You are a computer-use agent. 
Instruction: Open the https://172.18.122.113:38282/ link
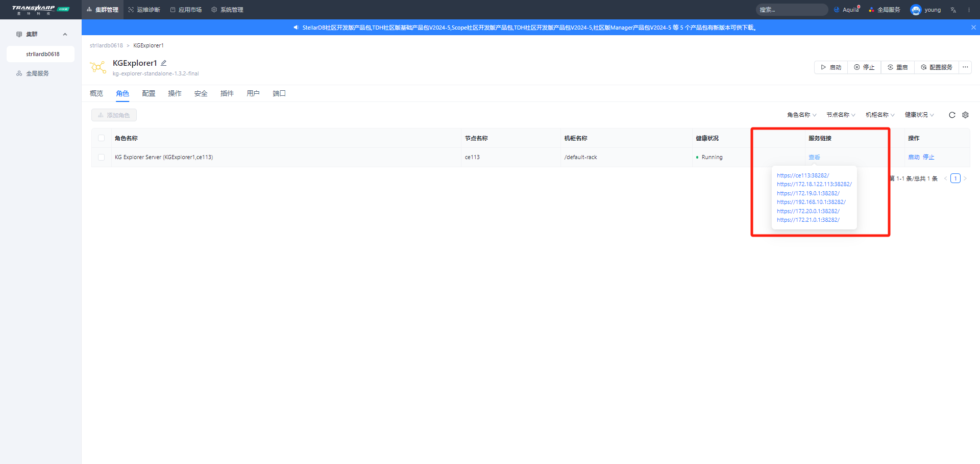pyautogui.click(x=814, y=184)
